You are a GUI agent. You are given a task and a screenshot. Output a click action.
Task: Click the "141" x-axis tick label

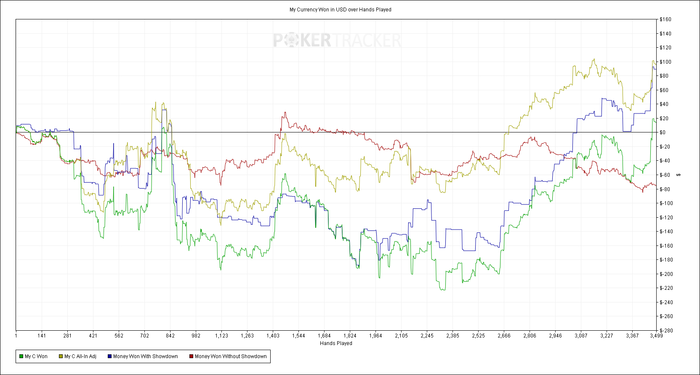[42, 335]
